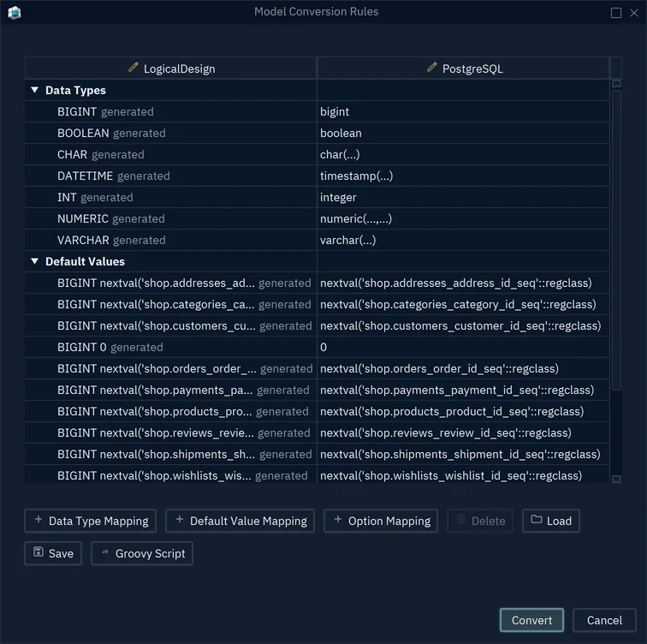Click the 'char(...)' PostgreSQL cell
The width and height of the screenshot is (647, 644).
click(463, 154)
